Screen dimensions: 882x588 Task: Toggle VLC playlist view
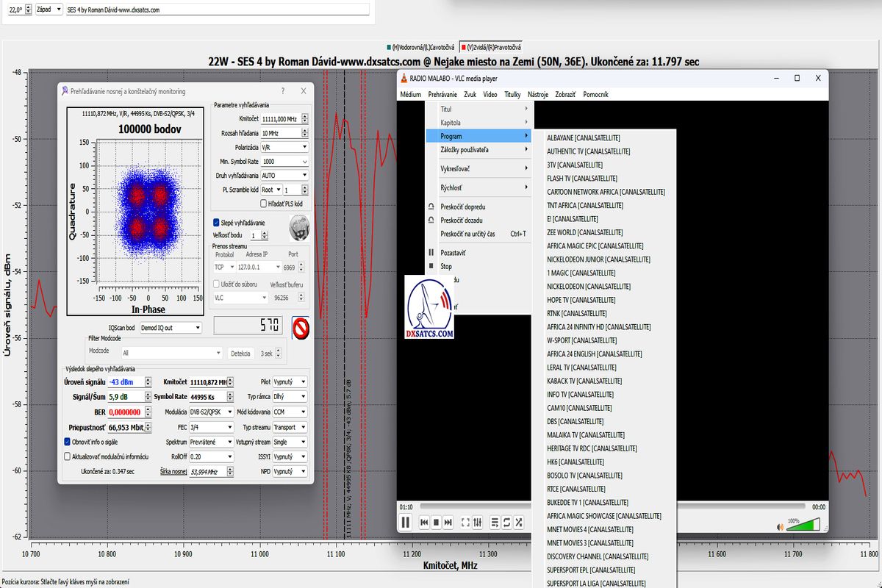pyautogui.click(x=495, y=523)
